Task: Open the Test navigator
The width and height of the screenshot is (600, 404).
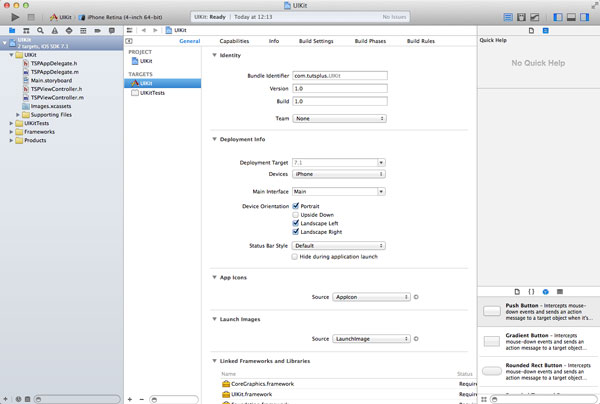Action: click(x=69, y=31)
